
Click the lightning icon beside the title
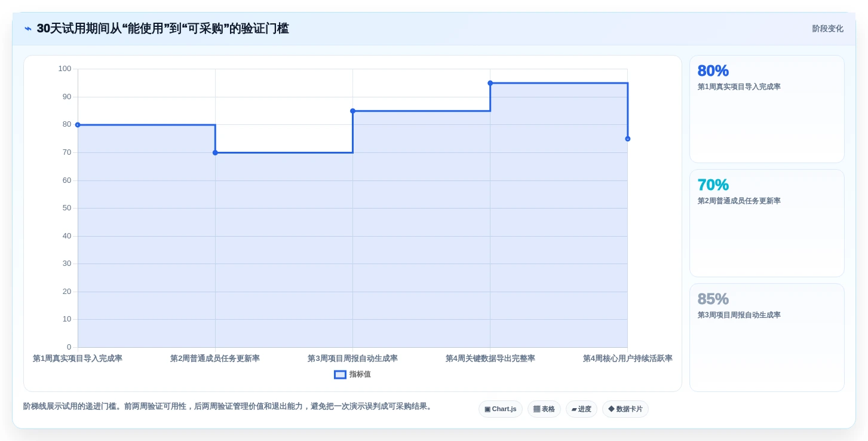28,29
